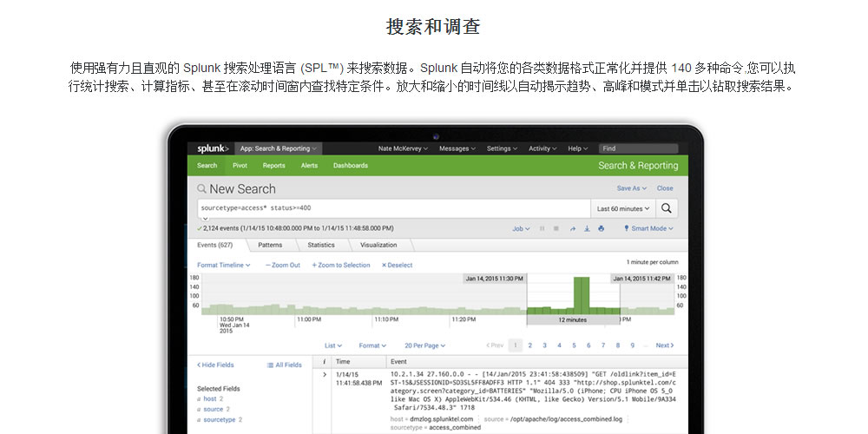Go to results page 3
This screenshot has width=868, height=434.
pyautogui.click(x=545, y=345)
